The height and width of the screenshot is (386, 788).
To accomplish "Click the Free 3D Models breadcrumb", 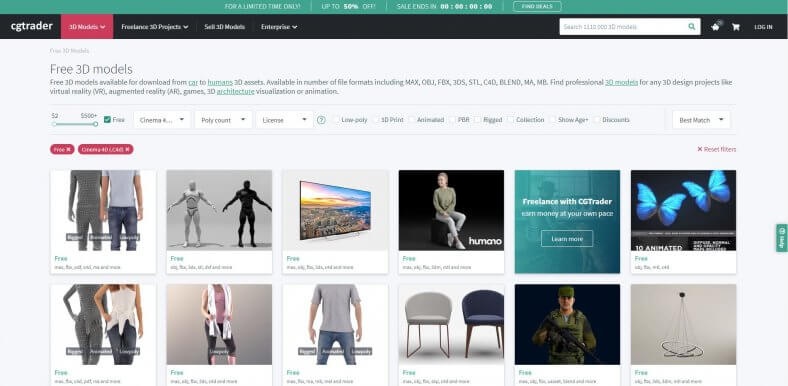I will click(x=69, y=51).
